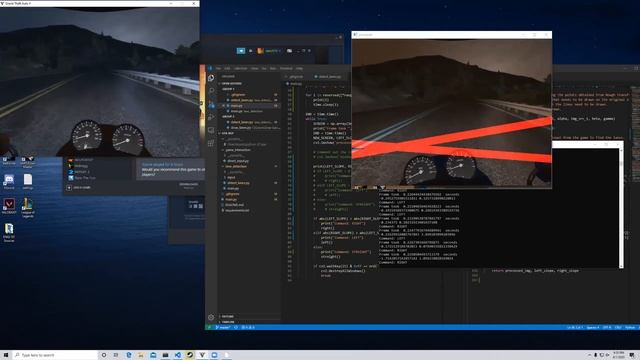Open the File menu in VS Code

click(218, 69)
